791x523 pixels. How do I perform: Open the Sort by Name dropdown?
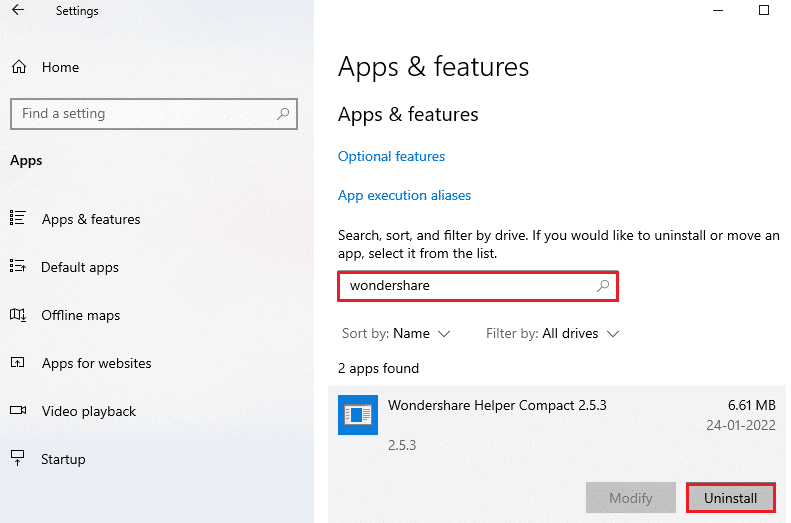coord(396,333)
